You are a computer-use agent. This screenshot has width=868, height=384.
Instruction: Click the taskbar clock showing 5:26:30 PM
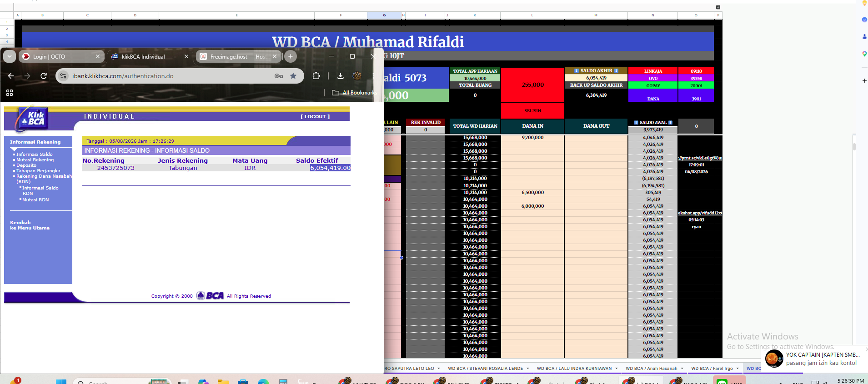(x=850, y=381)
